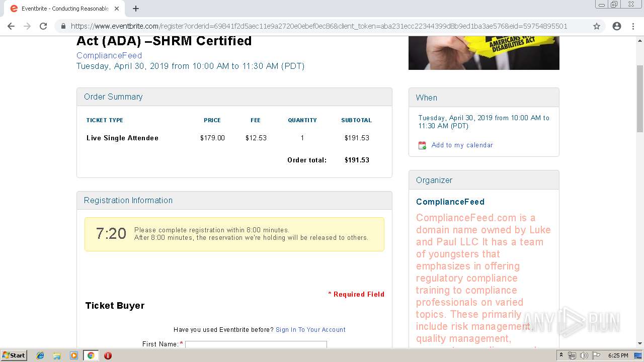Bookmark this page with the star
Image resolution: width=644 pixels, height=362 pixels.
(597, 26)
